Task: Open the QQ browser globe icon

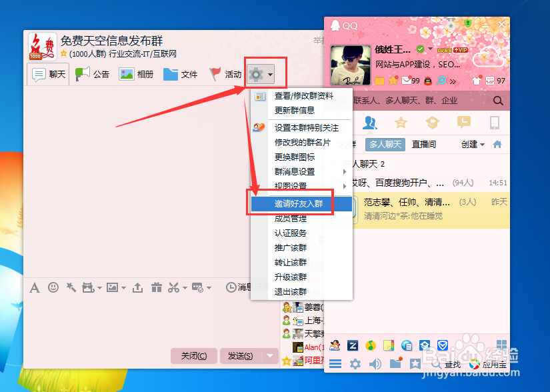Action: 407,346
